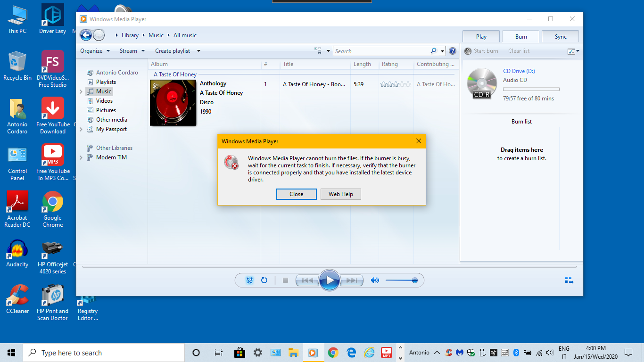Open Free YouTube Download desktop shortcut
This screenshot has height=362, width=644.
coord(53,115)
